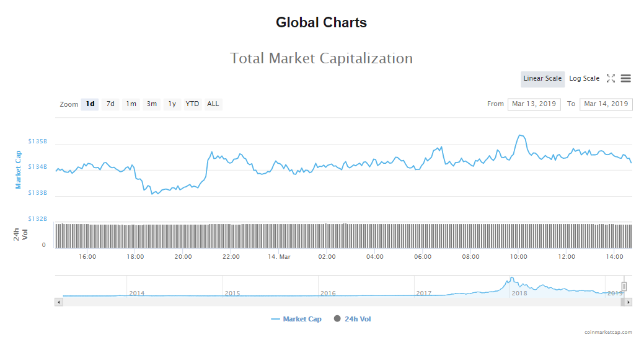Show ALL time range

point(213,104)
